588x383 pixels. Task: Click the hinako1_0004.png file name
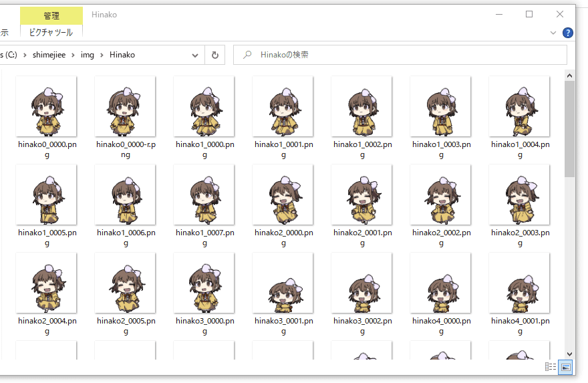click(520, 149)
